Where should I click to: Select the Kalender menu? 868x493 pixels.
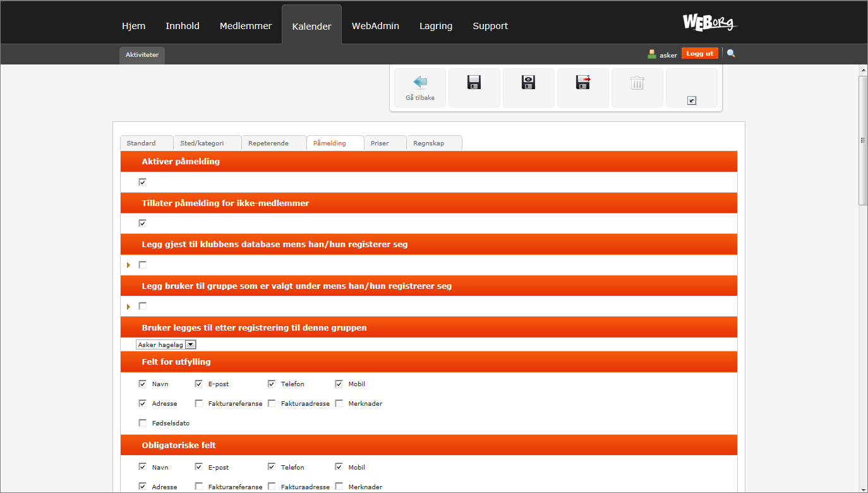pos(312,26)
